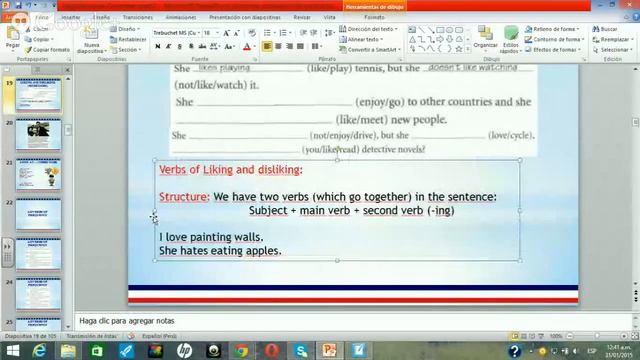Click Restablecer slide button
The height and width of the screenshot is (360, 640).
point(128,40)
